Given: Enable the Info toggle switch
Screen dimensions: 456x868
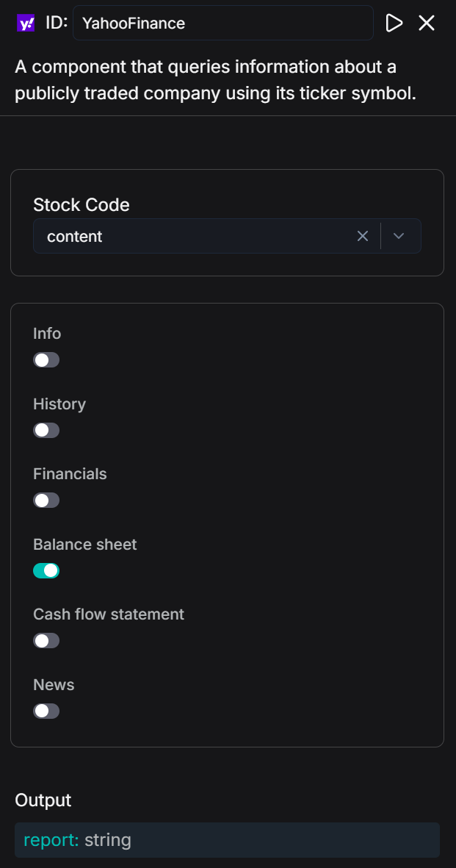Looking at the screenshot, I should coord(46,360).
